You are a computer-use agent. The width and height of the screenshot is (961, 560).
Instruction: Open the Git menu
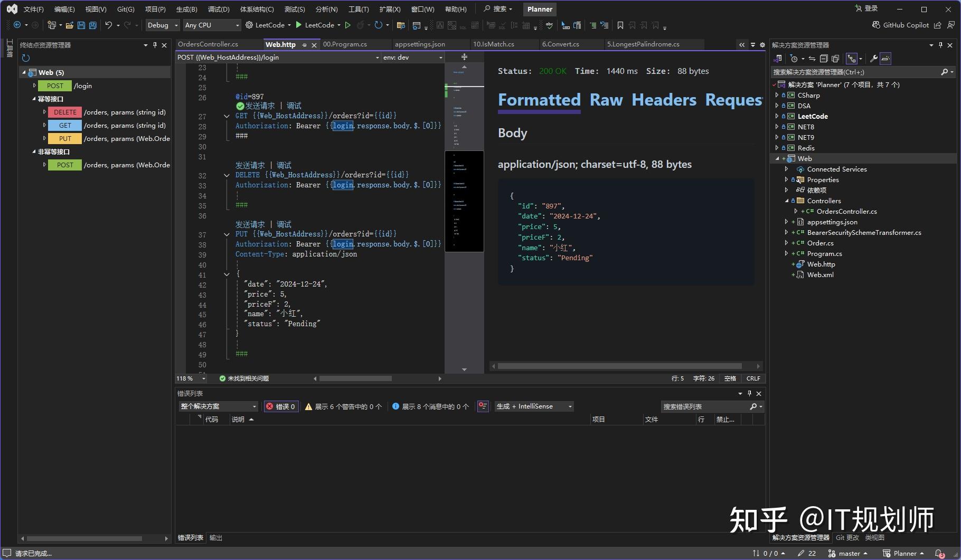(126, 9)
